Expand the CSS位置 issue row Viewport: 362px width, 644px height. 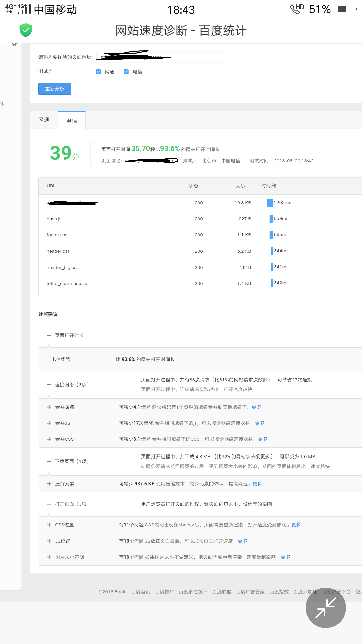pos(49,525)
